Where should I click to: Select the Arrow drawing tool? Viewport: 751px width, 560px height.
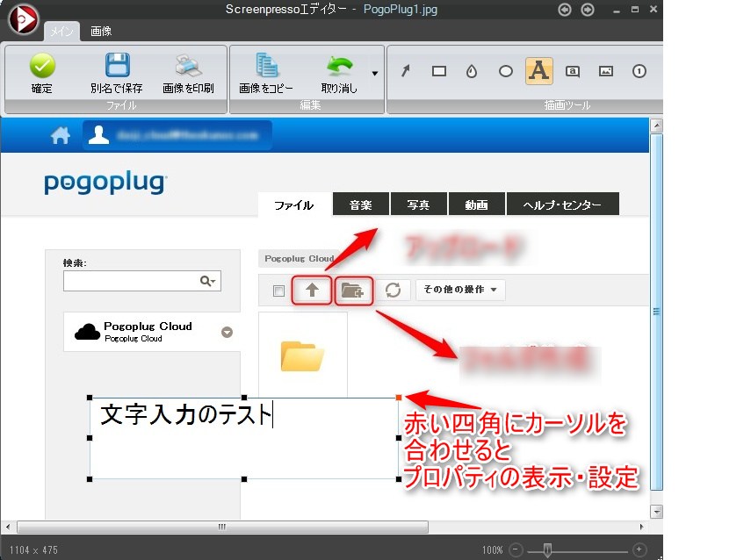click(406, 71)
